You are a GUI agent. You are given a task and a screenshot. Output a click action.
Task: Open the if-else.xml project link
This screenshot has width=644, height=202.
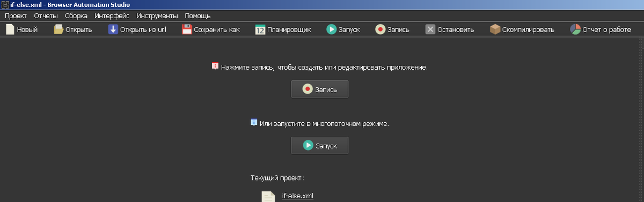tap(298, 196)
